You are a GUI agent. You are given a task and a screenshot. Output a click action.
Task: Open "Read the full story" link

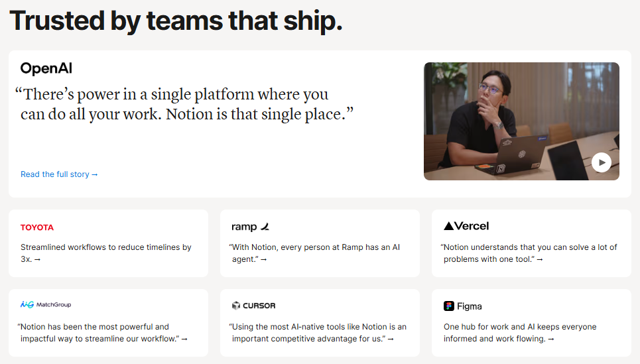[x=59, y=174]
